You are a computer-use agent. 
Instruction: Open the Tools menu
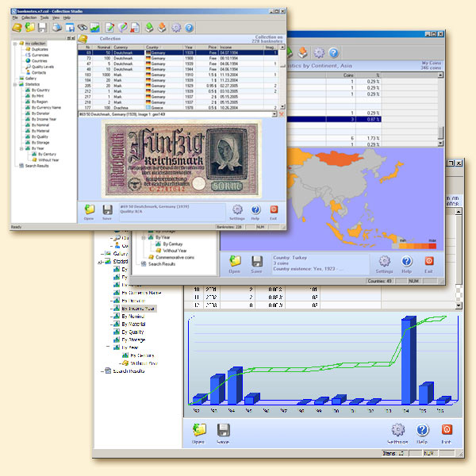44,17
